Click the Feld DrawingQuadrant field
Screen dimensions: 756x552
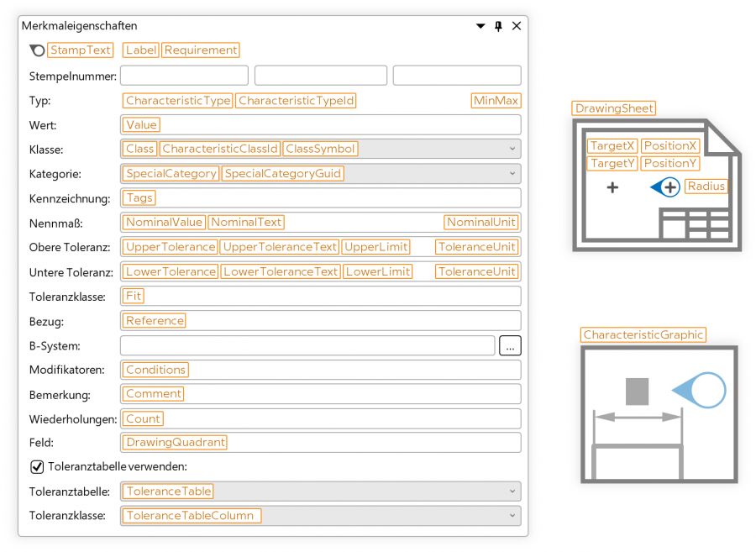(321, 443)
